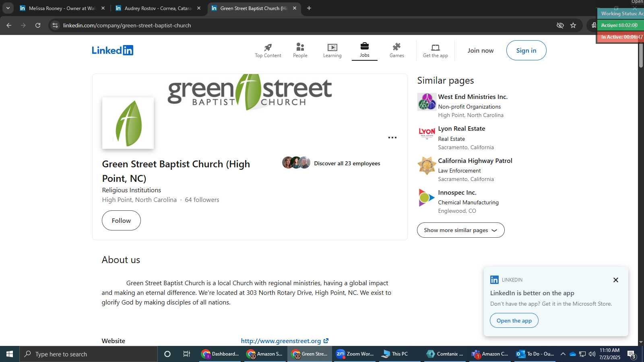
Task: Reload the current page
Action: 38,25
